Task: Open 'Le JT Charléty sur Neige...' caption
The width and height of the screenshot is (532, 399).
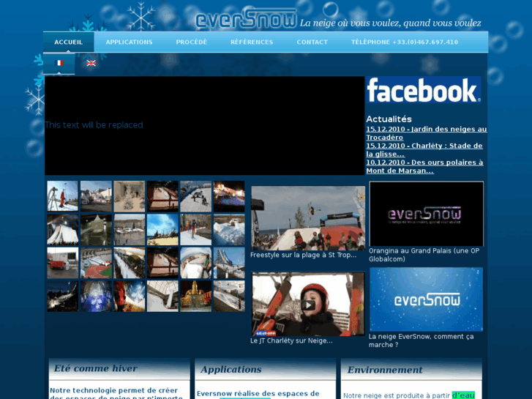Action: point(291,340)
